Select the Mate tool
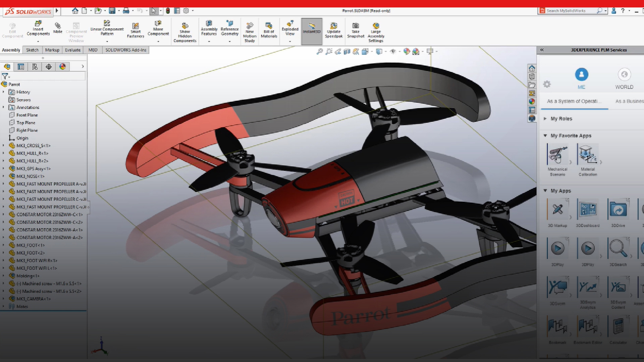 point(58,28)
